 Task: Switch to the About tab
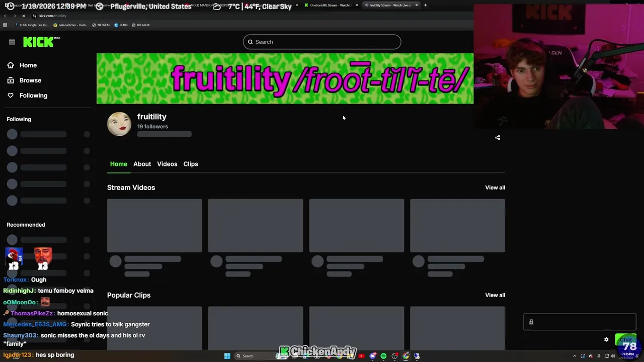click(x=142, y=164)
